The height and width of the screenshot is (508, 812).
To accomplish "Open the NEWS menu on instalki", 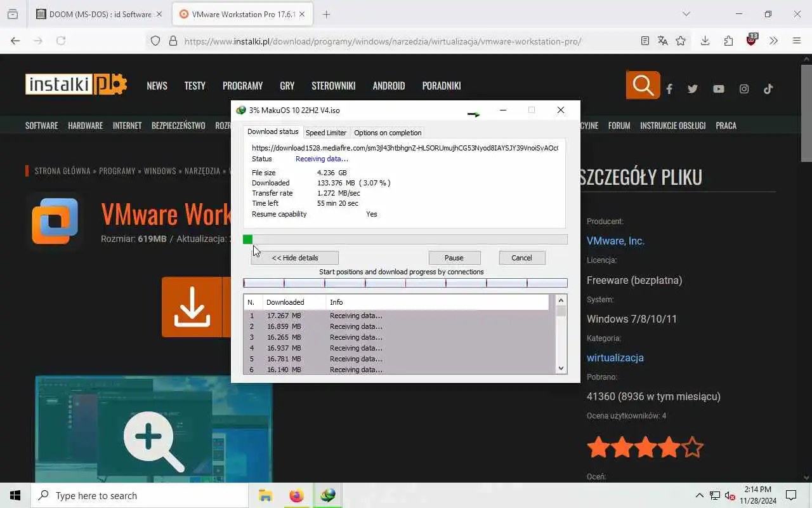I will click(157, 86).
